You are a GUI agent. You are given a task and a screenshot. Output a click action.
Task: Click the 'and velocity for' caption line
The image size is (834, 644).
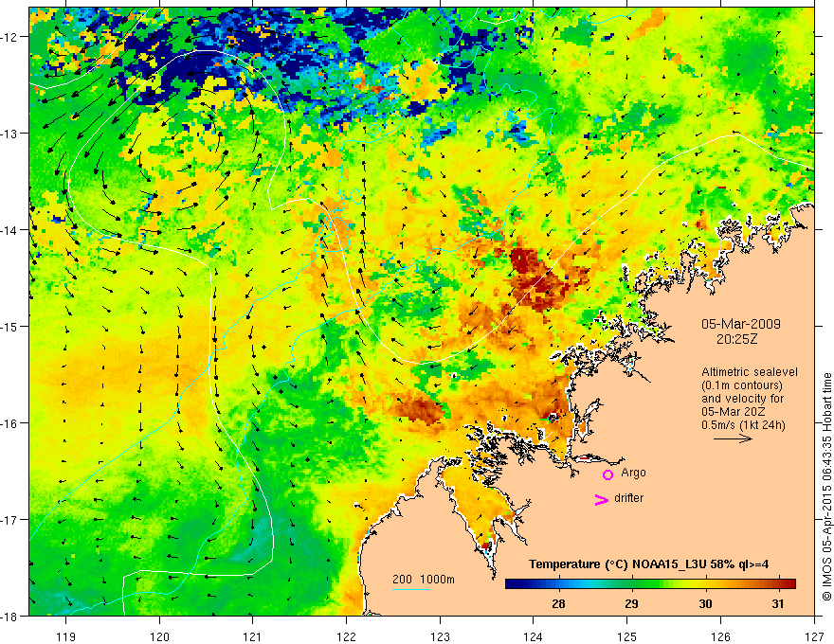742,399
